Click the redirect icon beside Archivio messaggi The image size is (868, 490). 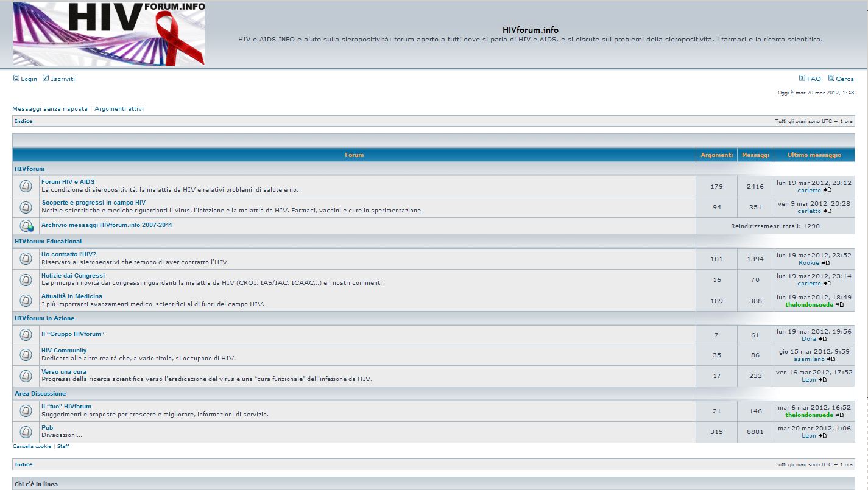click(x=26, y=226)
